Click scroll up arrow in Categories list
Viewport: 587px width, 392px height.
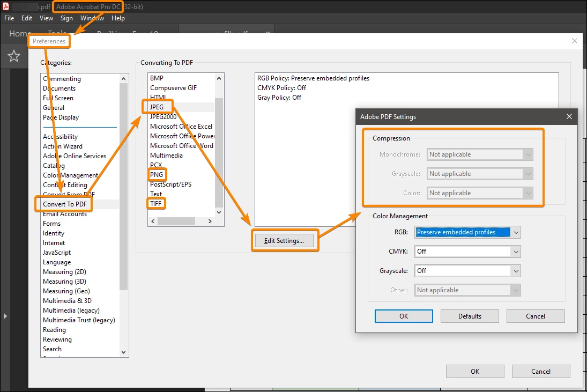(x=123, y=79)
